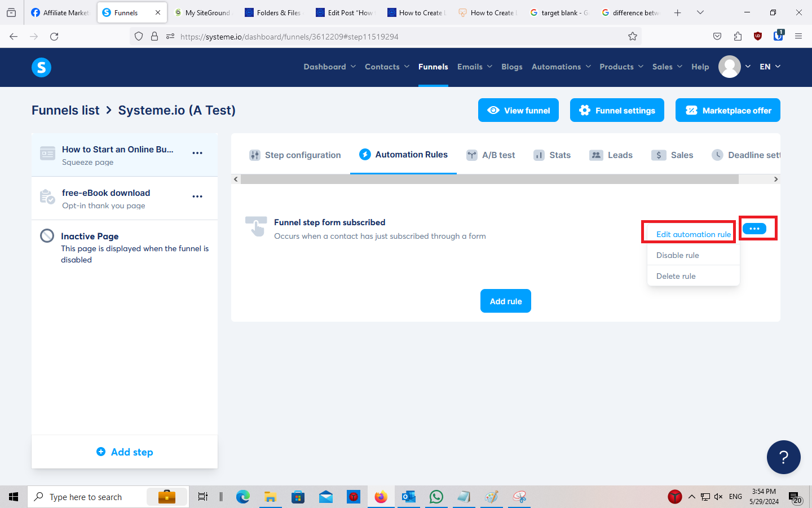Click the uBlock Origin extension icon
The height and width of the screenshot is (508, 812).
click(758, 37)
